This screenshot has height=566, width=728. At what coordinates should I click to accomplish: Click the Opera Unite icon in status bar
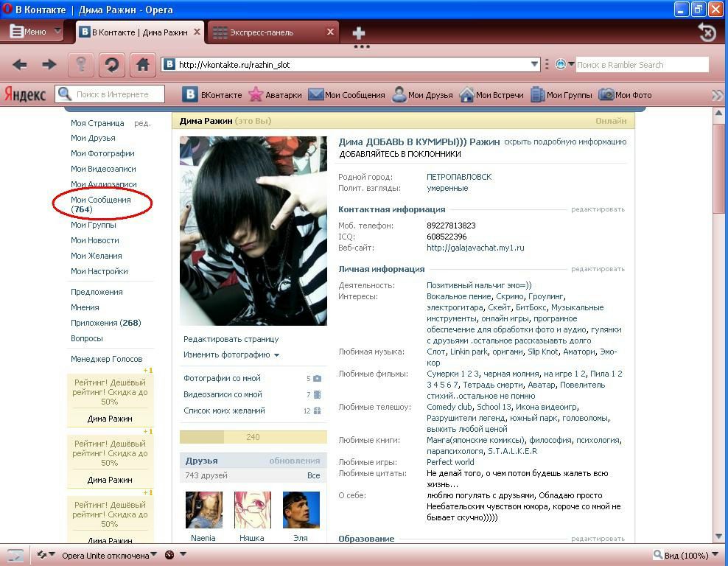point(169,555)
